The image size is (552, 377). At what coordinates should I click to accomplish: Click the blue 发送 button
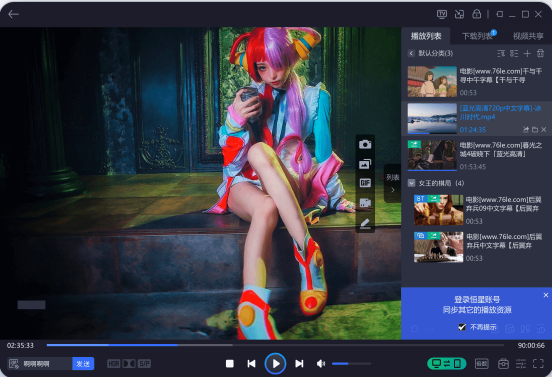[83, 364]
